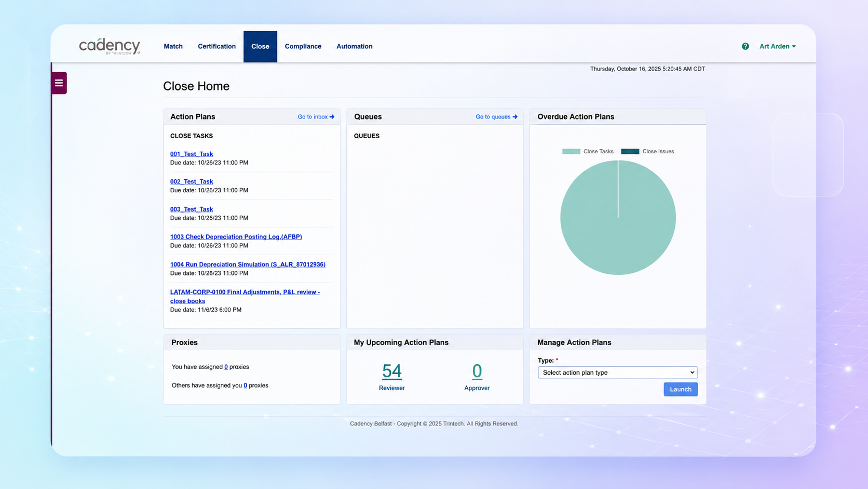The image size is (868, 489).
Task: Click the green help question mark icon
Action: 745,46
